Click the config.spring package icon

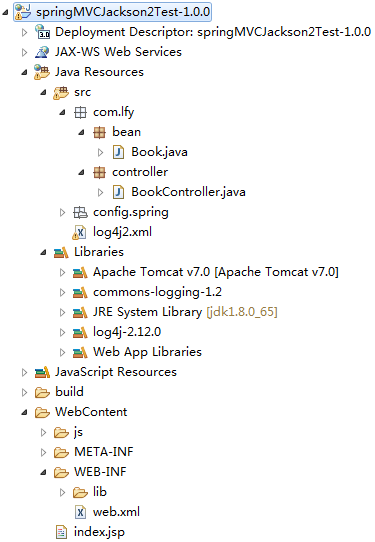point(80,212)
